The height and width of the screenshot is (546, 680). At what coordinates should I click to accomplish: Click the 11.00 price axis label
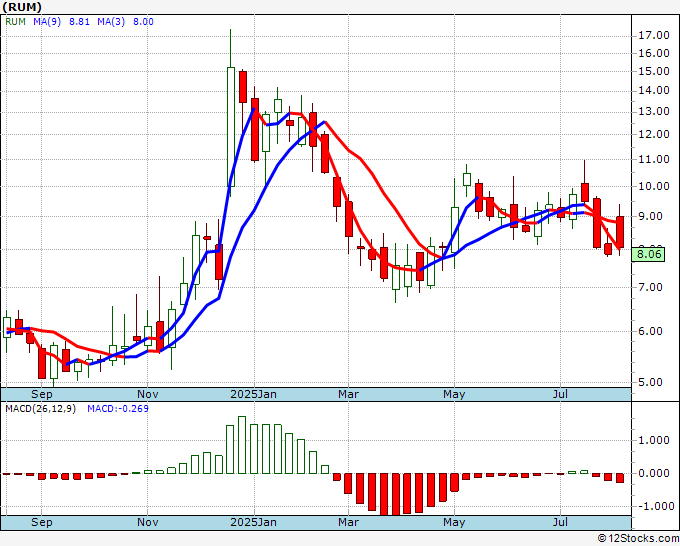(x=654, y=160)
